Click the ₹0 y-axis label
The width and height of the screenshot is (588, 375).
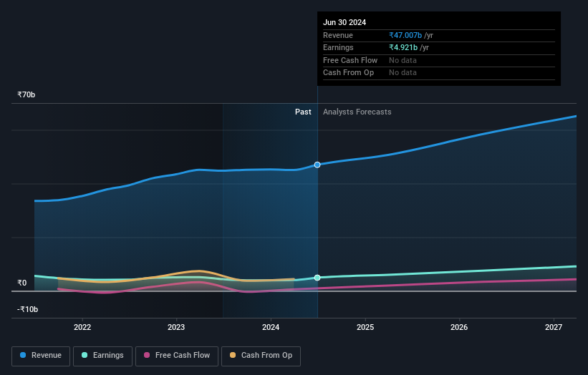(22, 283)
